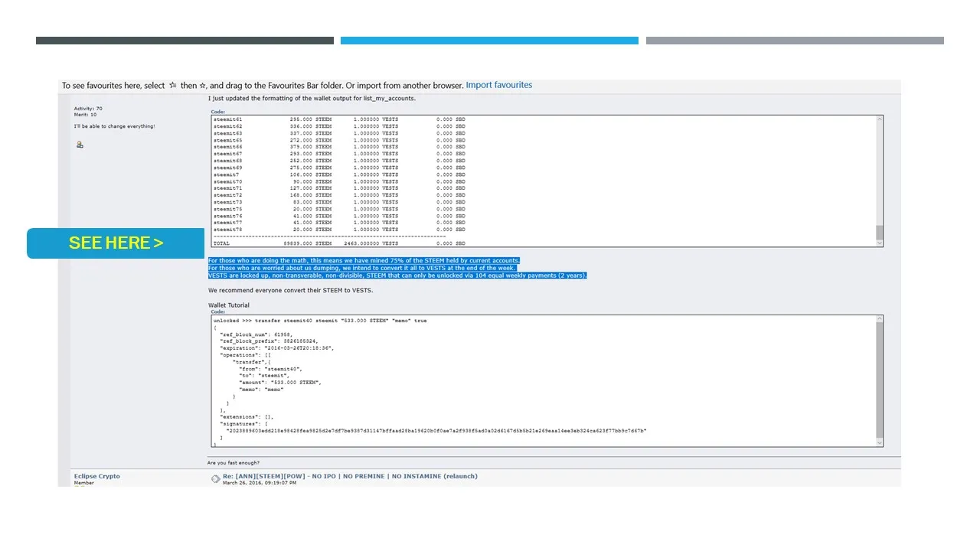
Task: Click the 'Wallet Tutorial' heading
Action: (x=229, y=305)
